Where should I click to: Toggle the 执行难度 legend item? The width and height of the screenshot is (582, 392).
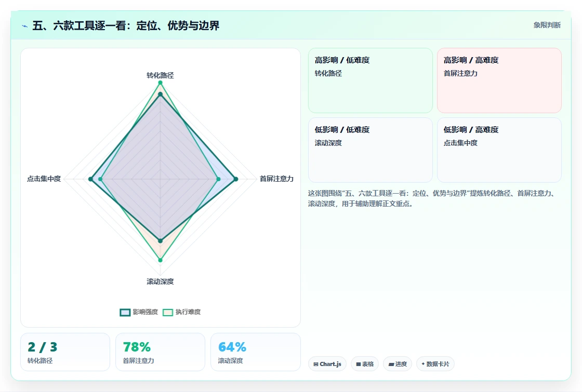pyautogui.click(x=182, y=312)
